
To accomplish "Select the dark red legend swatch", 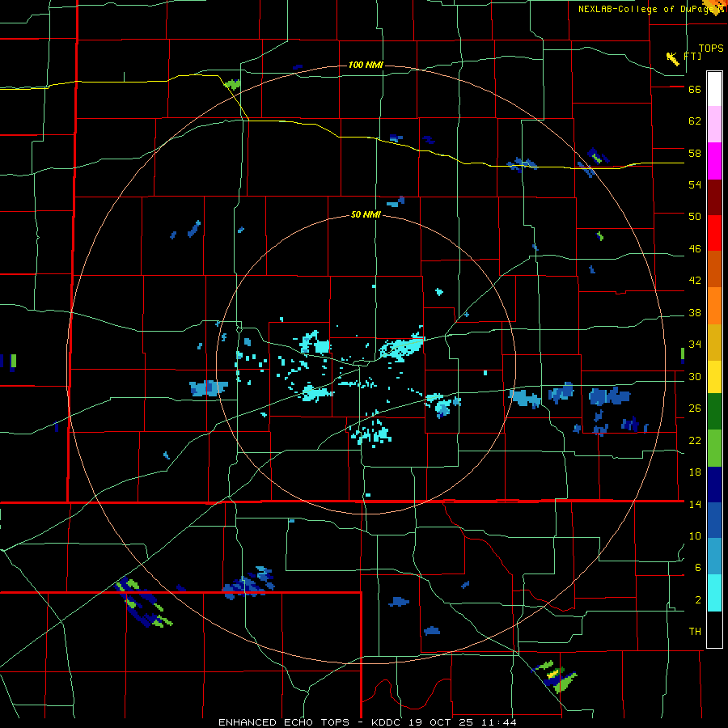I will coord(714,197).
